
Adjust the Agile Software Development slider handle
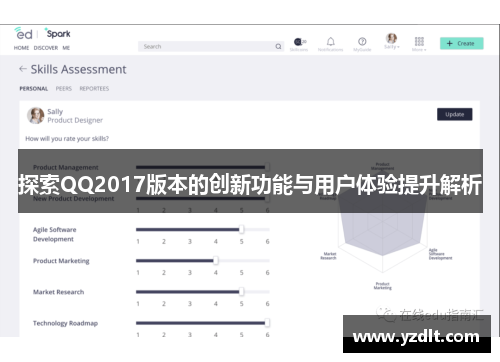tap(241, 229)
